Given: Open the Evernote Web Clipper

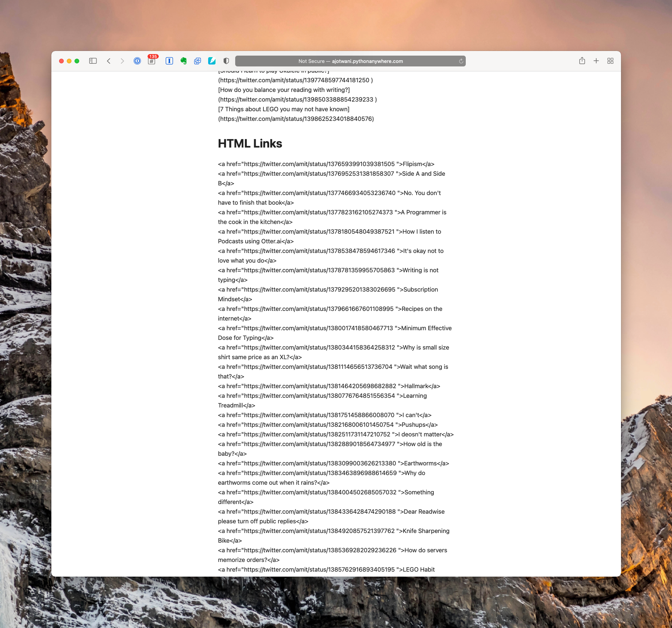Looking at the screenshot, I should 183,61.
